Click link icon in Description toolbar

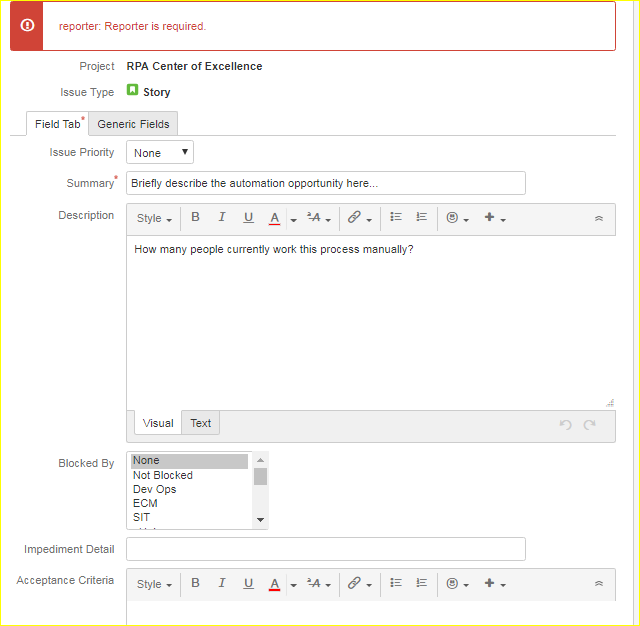tap(359, 218)
